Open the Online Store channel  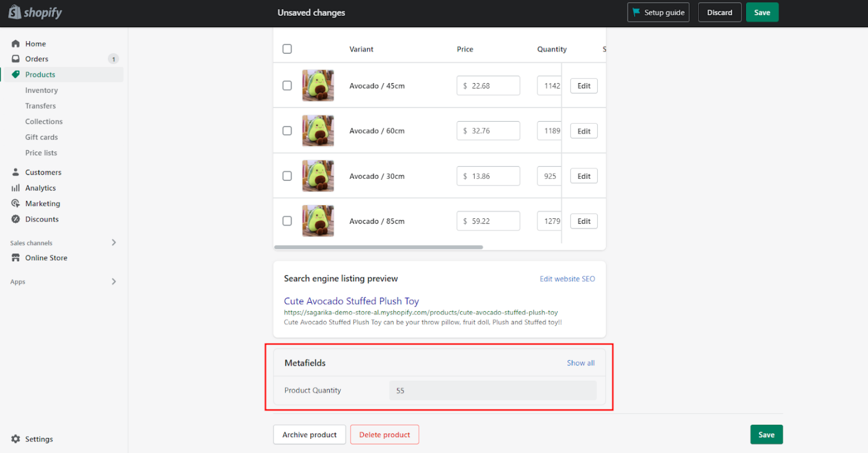[45, 257]
